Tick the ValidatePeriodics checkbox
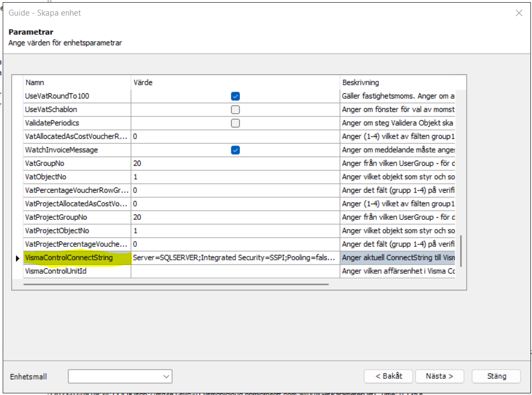Viewport: 532px width, 395px height. coord(235,123)
